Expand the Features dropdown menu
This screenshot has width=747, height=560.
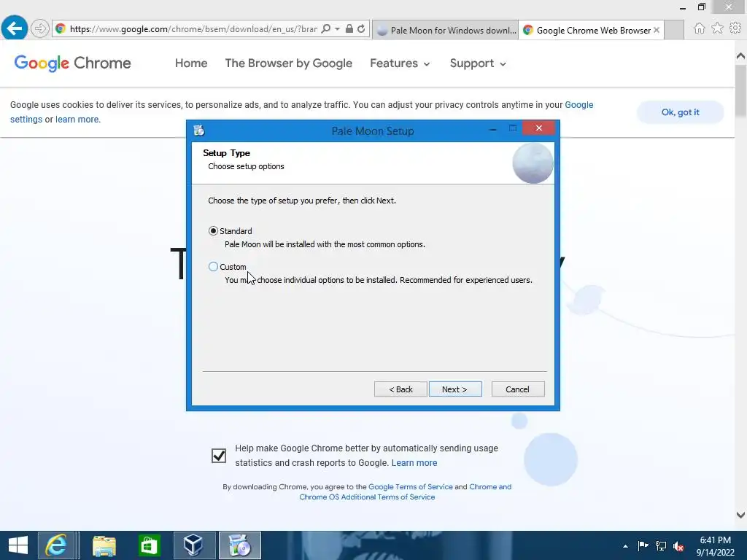[x=400, y=63]
